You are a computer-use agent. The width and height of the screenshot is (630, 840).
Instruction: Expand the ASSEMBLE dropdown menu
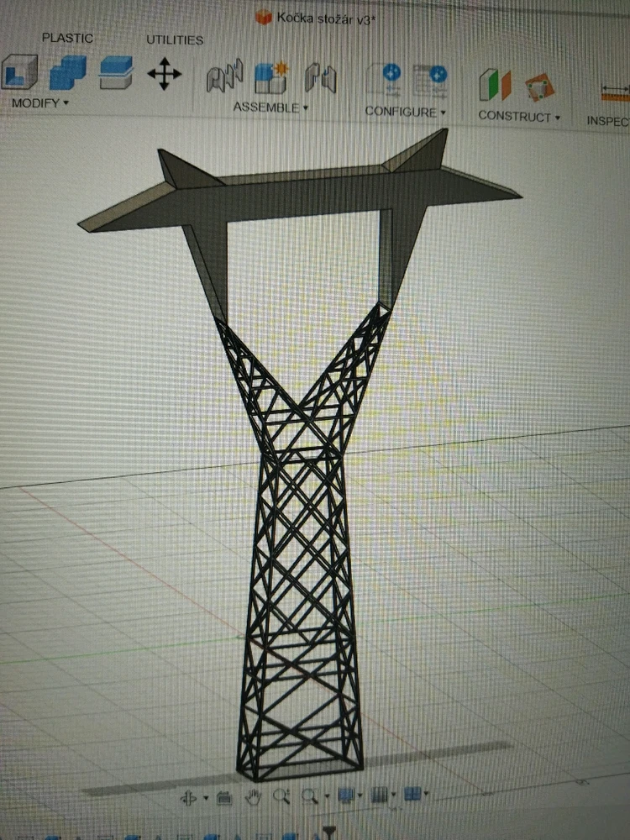[x=270, y=108]
